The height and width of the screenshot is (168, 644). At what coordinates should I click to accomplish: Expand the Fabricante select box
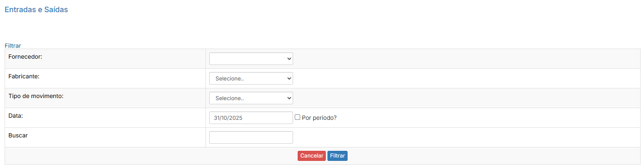(251, 78)
